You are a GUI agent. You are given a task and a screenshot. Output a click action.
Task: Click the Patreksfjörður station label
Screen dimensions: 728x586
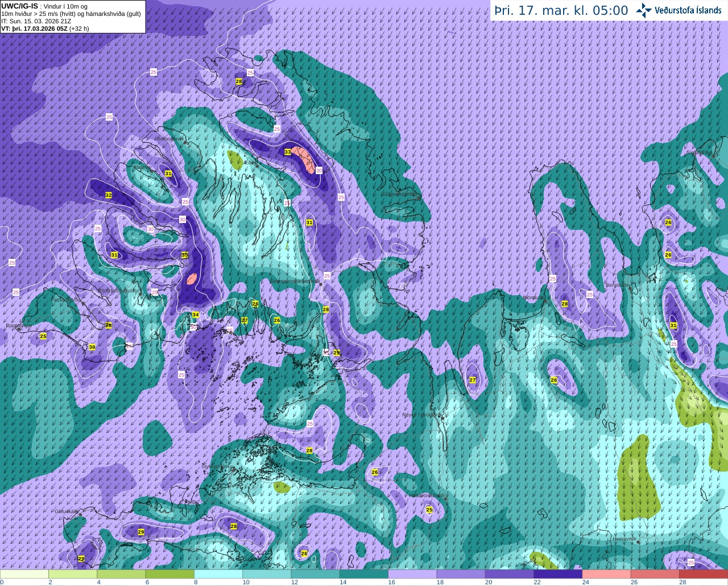(67, 299)
